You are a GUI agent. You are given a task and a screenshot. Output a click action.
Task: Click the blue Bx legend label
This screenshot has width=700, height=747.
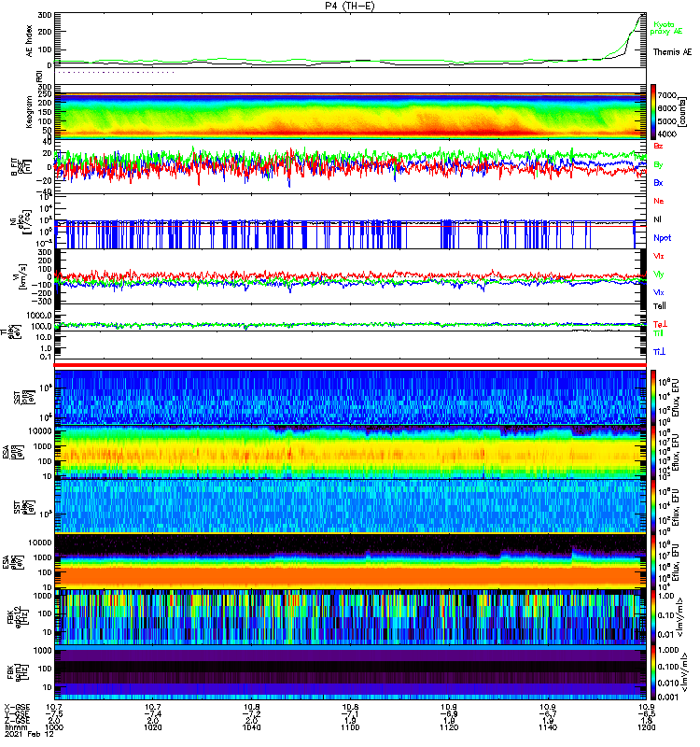click(658, 183)
